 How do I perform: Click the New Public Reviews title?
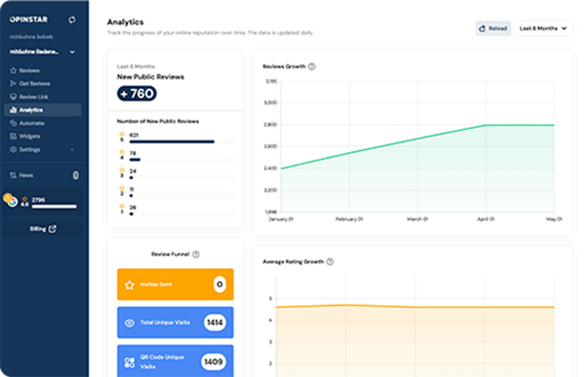point(151,77)
